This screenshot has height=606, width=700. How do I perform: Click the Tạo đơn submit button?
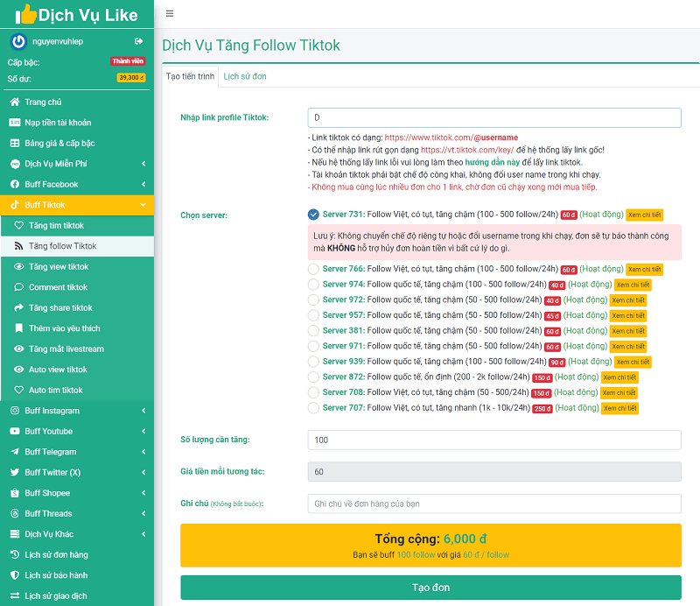click(x=430, y=588)
